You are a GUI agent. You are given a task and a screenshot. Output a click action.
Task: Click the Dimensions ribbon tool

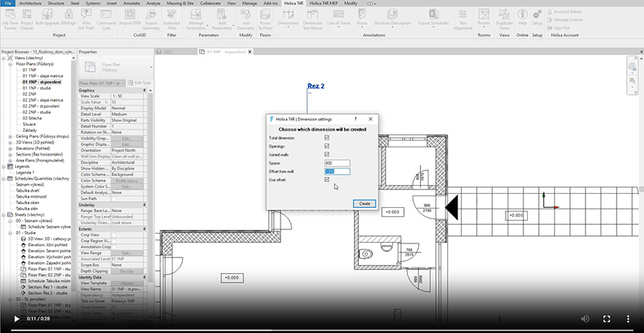[x=288, y=18]
